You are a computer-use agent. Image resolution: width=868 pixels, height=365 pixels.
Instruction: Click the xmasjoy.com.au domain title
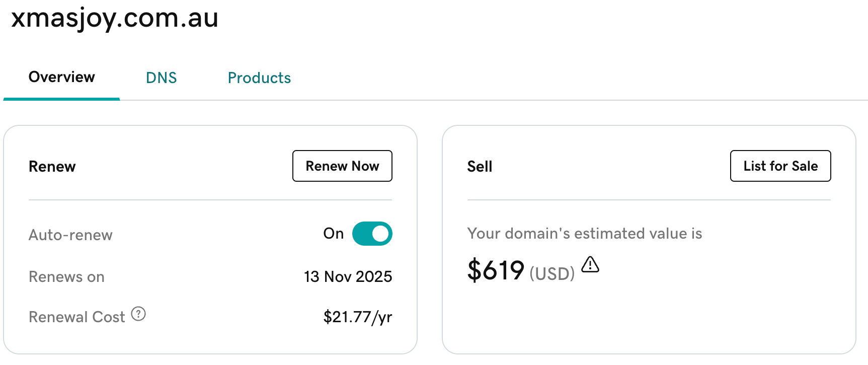tap(115, 18)
